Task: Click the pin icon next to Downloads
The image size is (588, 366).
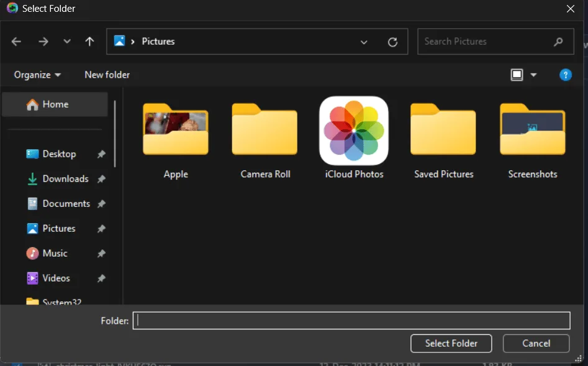Action: click(x=101, y=179)
